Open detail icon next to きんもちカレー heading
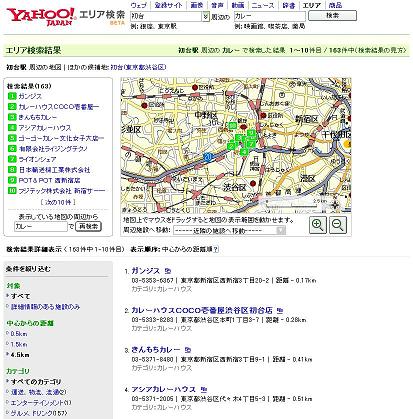Viewport: 413px width, 419px height. [x=188, y=350]
